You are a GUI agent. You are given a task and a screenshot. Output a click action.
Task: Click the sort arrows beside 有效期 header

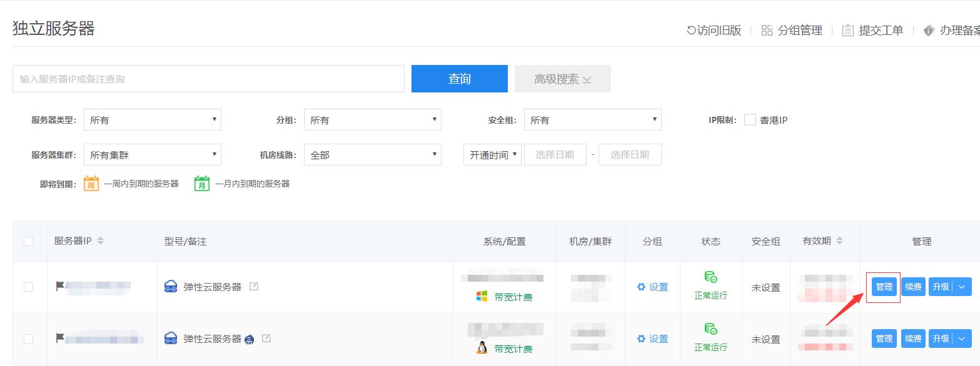pyautogui.click(x=839, y=241)
